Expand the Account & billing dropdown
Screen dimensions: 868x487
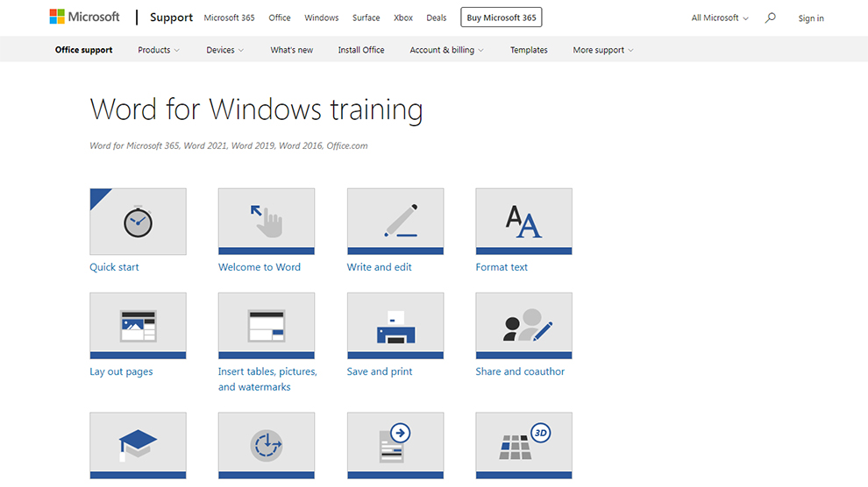tap(446, 50)
